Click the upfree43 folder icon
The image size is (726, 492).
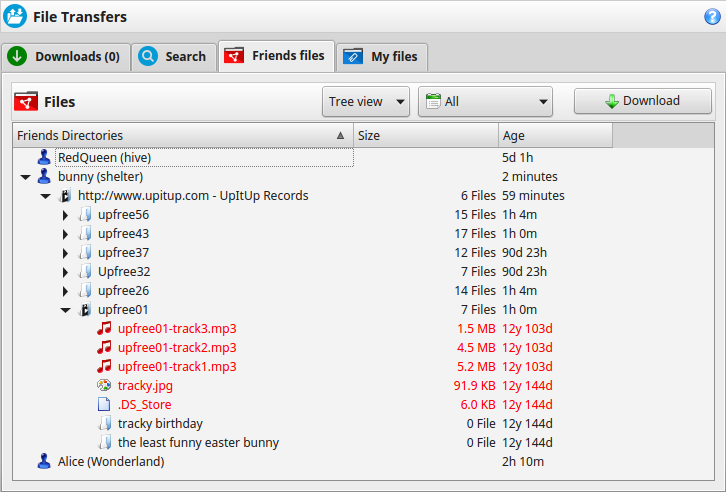pyautogui.click(x=85, y=234)
